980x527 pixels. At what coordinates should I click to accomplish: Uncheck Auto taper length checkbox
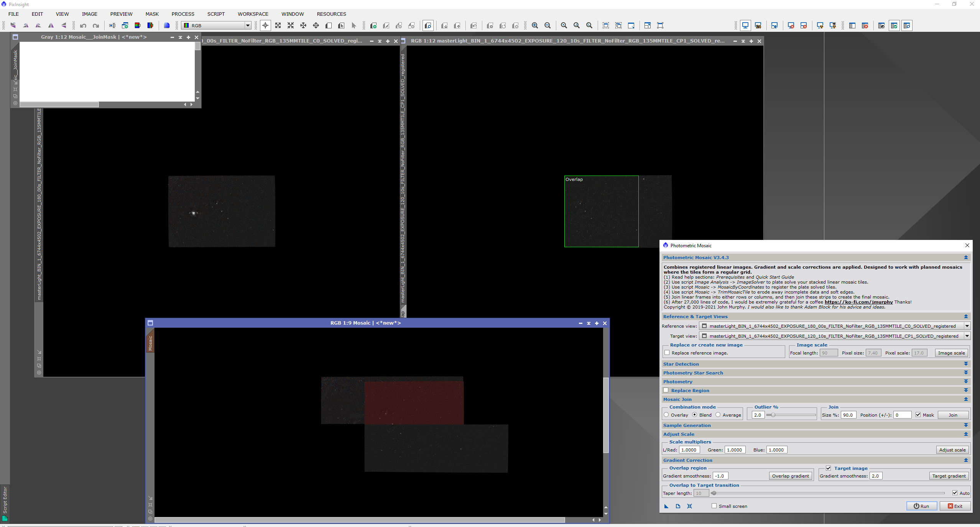pos(955,493)
